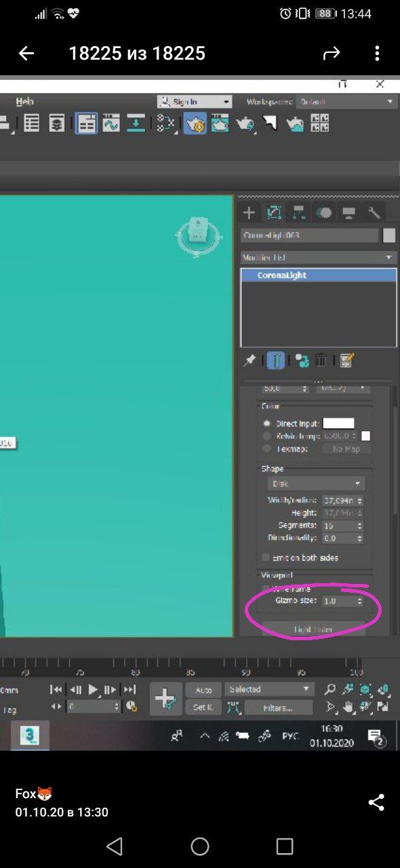
Task: Switch to the Hierarchy panel tab
Action: pos(298,213)
